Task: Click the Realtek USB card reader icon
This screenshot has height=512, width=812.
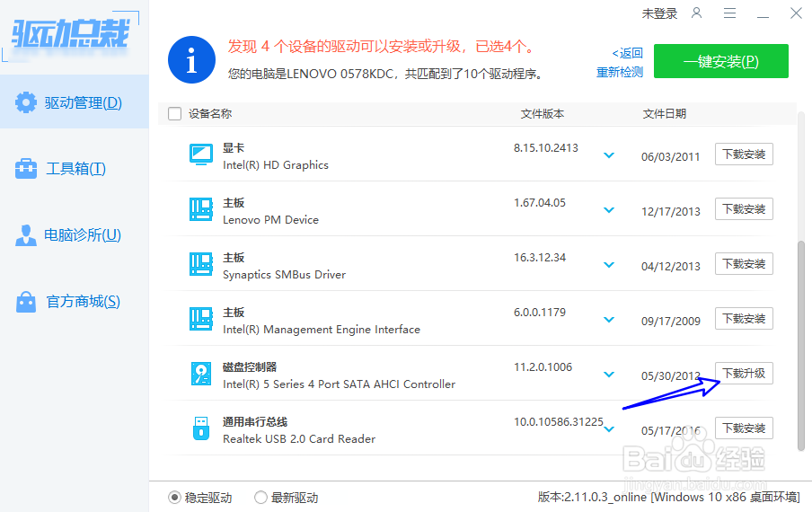Action: click(201, 428)
